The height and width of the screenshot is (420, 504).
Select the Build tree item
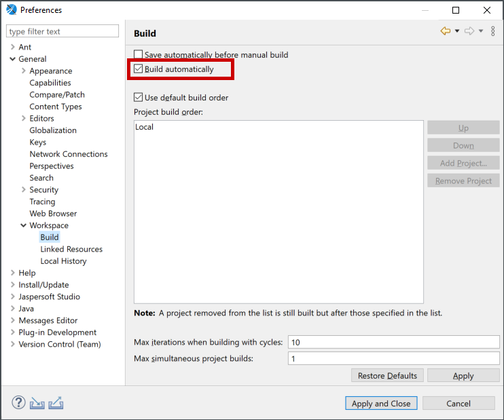pos(50,237)
